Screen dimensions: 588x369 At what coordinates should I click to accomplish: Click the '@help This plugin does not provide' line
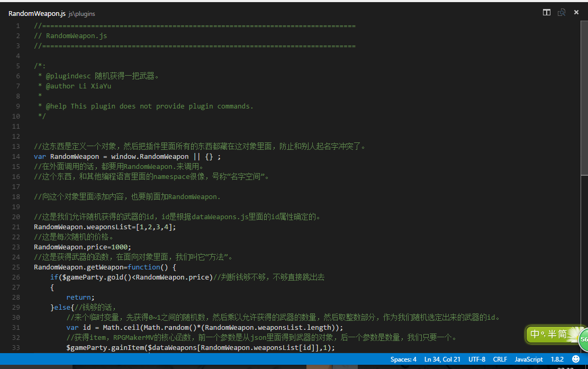pos(146,106)
